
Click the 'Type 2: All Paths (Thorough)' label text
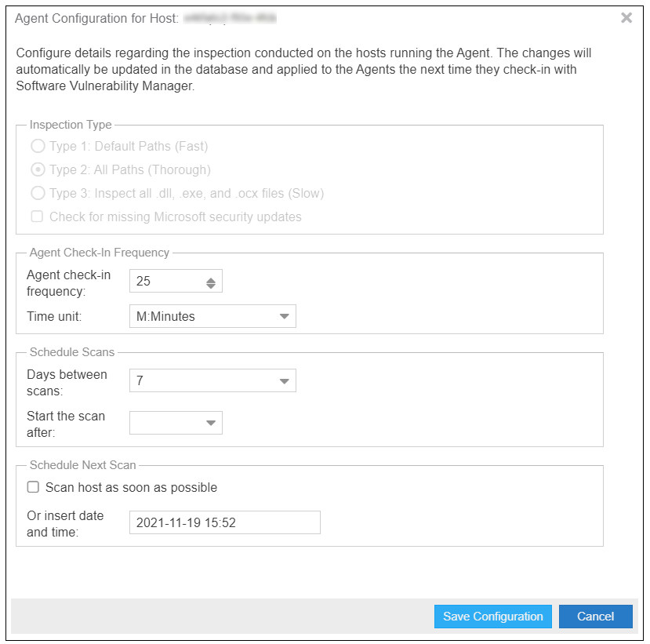pyautogui.click(x=129, y=169)
